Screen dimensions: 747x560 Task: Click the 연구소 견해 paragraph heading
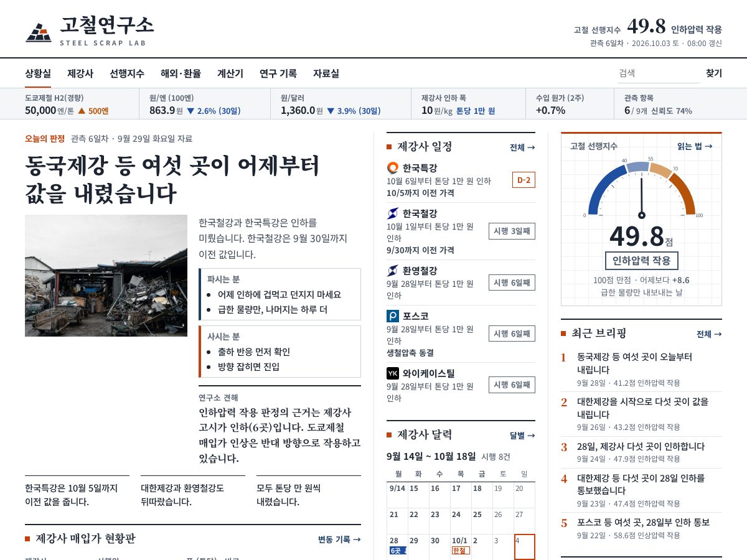click(218, 398)
